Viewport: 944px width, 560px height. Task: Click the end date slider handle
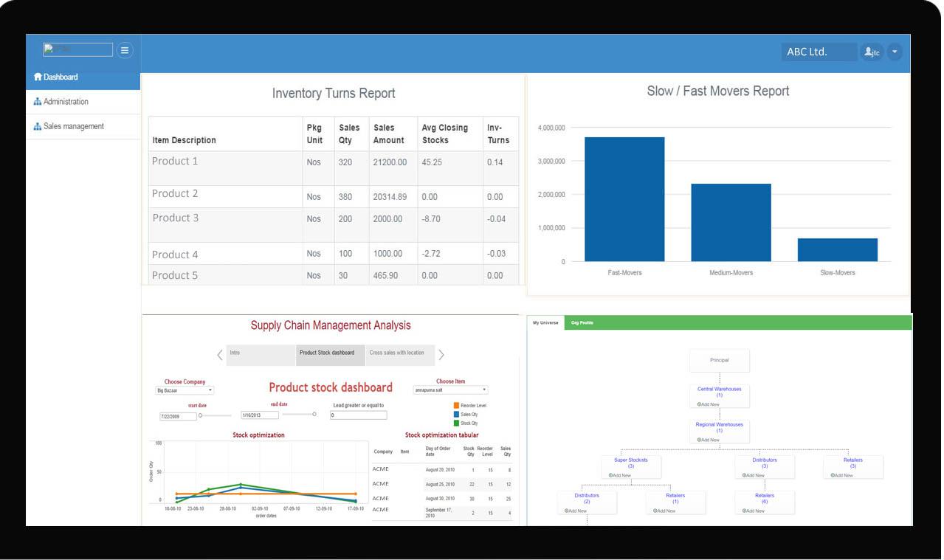tap(314, 414)
